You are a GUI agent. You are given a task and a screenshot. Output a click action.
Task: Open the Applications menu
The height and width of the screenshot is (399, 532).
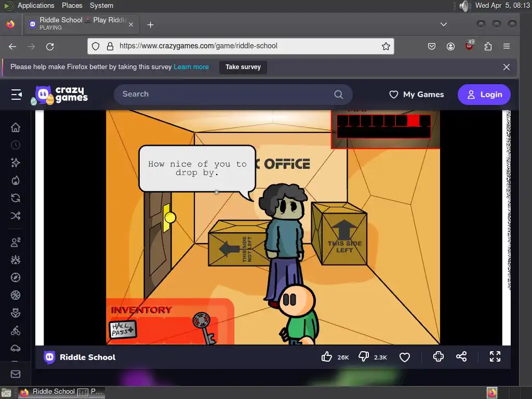pyautogui.click(x=36, y=5)
